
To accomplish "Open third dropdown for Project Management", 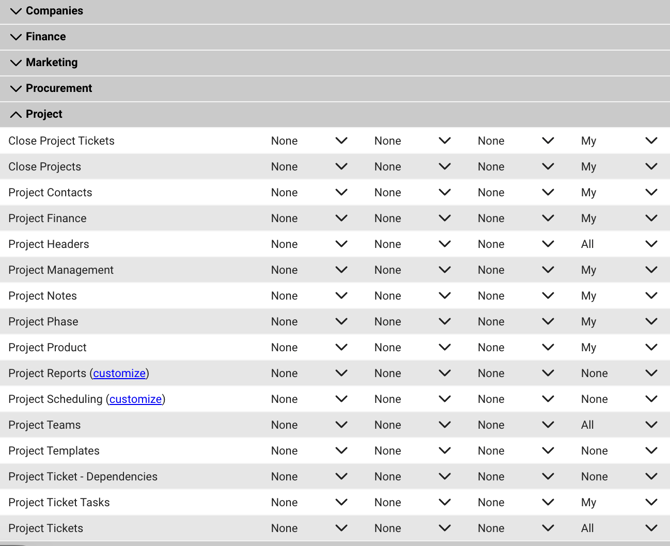I will click(516, 270).
